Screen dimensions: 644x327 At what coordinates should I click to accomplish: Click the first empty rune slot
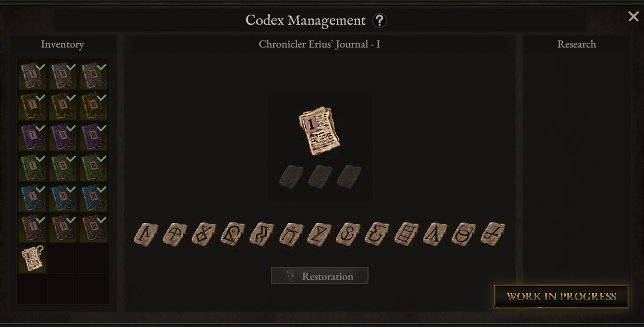[x=291, y=177]
